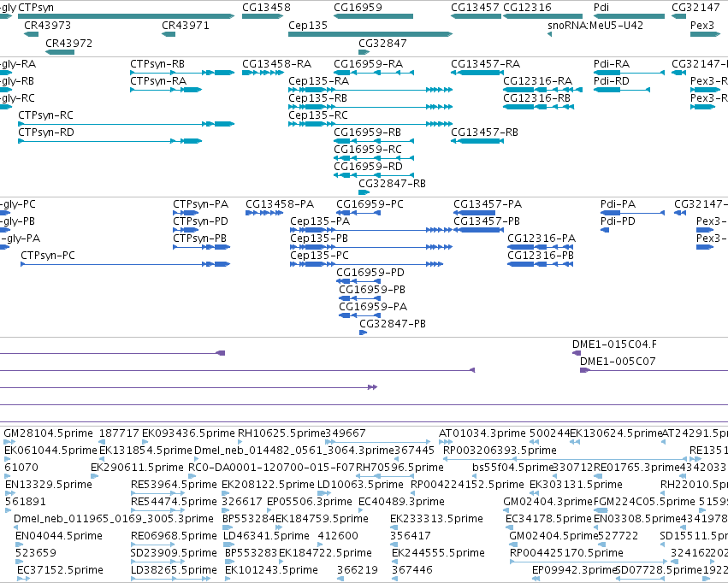This screenshot has width=728, height=583.
Task: Select protein CG16959-PB
Action: click(x=372, y=290)
